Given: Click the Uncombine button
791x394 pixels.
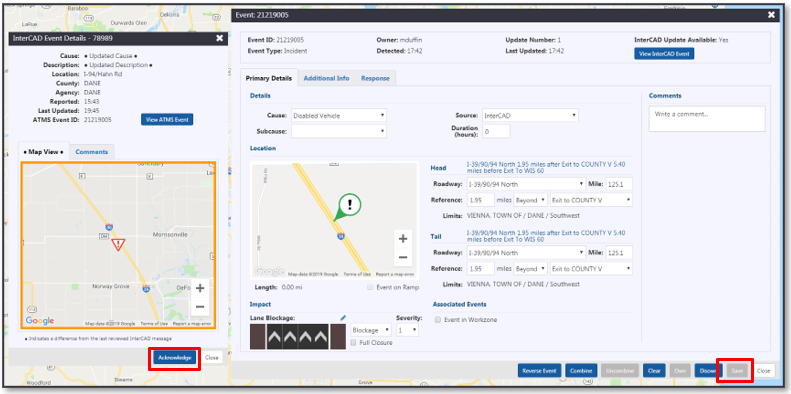Looking at the screenshot, I should click(620, 371).
